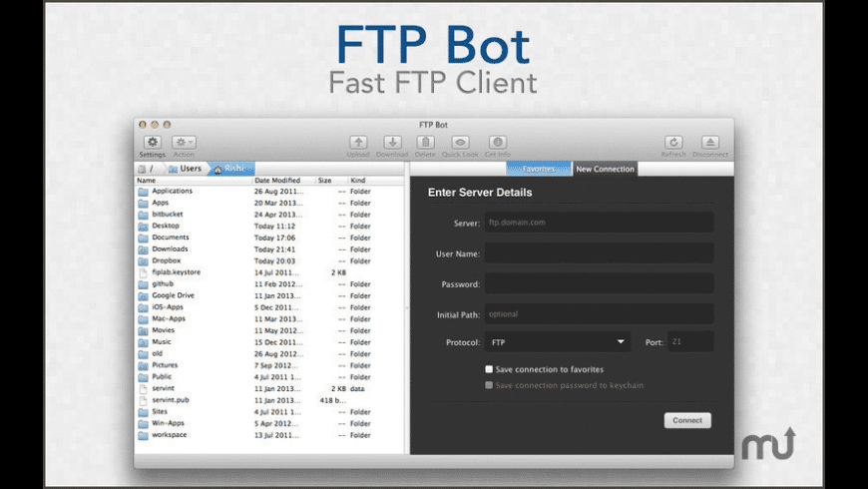The image size is (868, 489).
Task: Select the servint data file
Action: 270,389
